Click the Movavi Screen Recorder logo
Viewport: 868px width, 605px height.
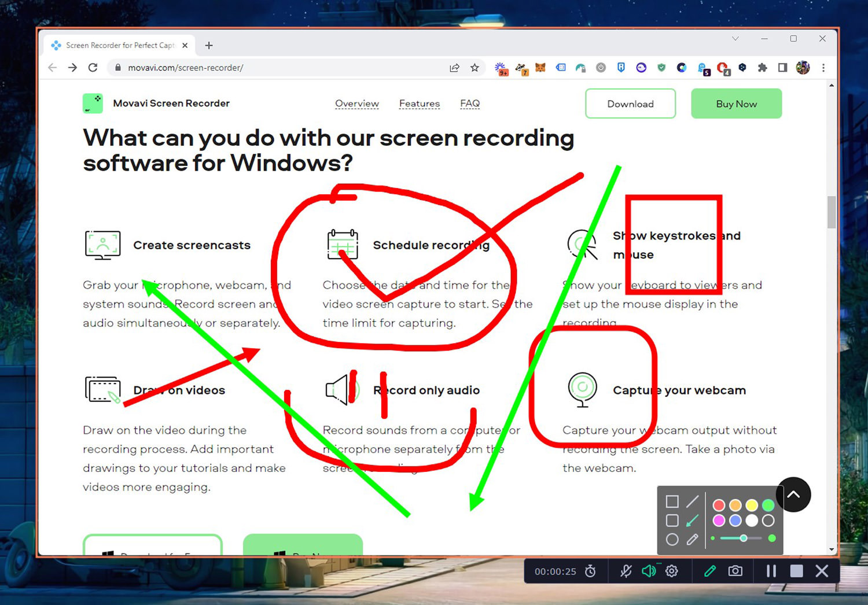tap(93, 104)
